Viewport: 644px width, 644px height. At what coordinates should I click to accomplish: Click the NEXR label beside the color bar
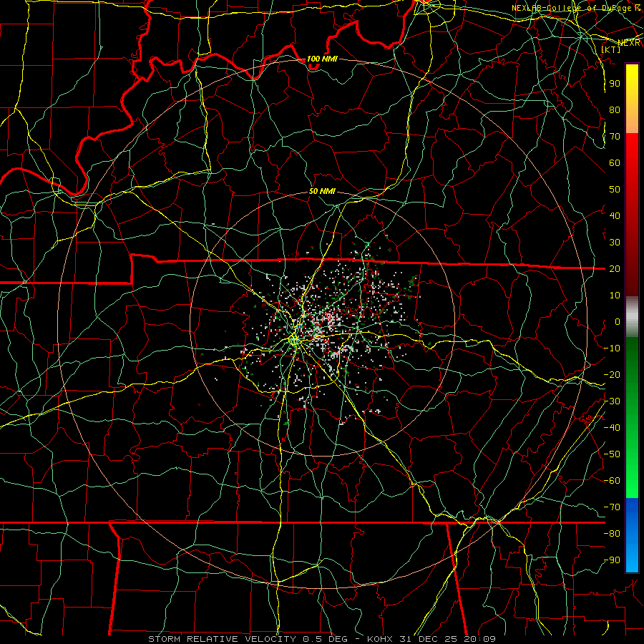click(629, 43)
